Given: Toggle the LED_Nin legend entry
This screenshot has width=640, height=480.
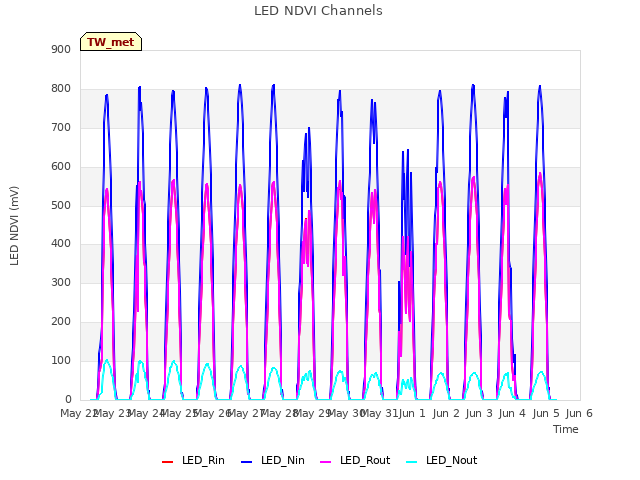Looking at the screenshot, I should [x=273, y=460].
